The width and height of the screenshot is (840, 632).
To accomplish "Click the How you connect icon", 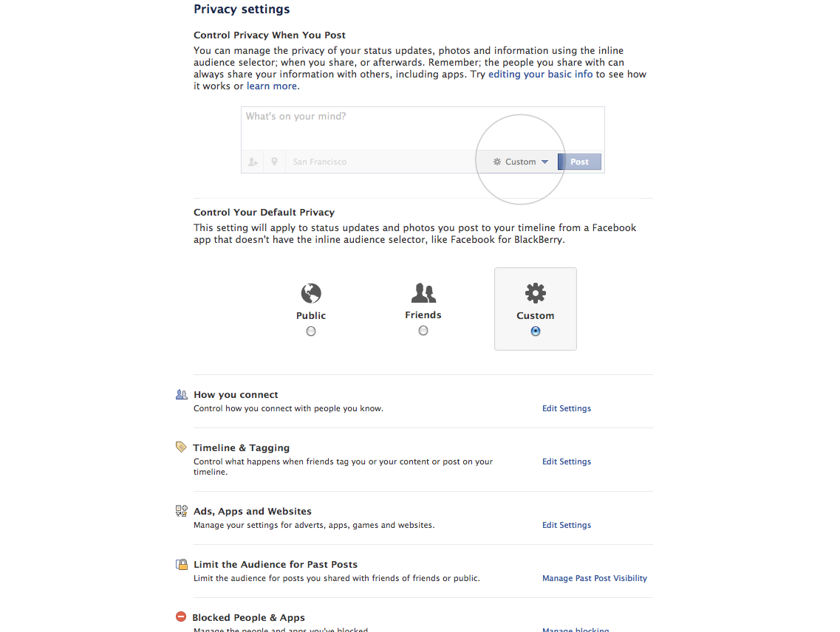I will pos(182,395).
